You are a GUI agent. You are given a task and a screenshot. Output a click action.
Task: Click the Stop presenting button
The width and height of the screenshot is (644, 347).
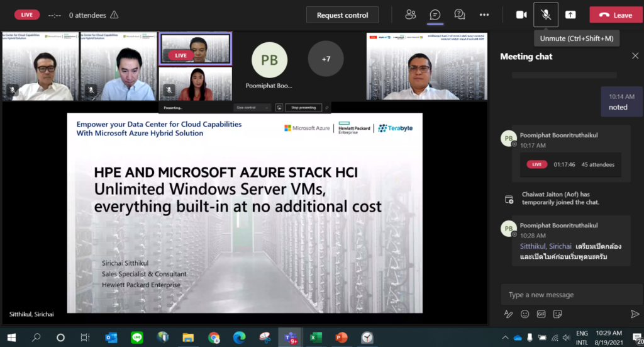click(304, 108)
